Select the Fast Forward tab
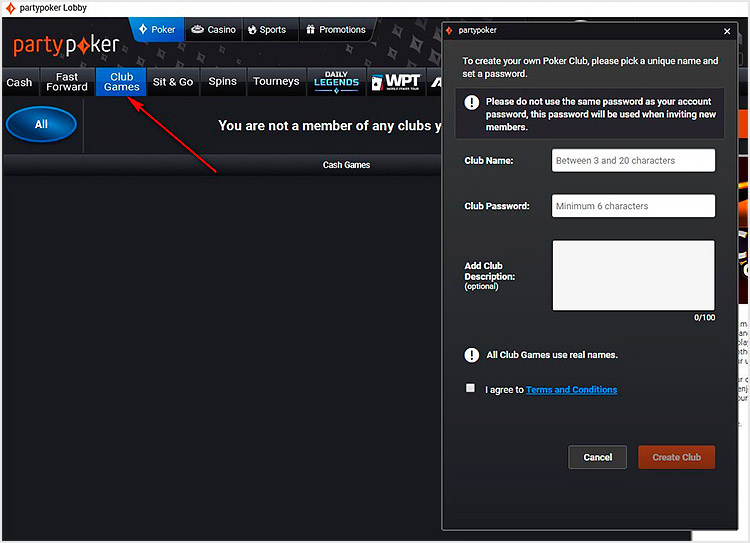Screen dimensions: 750x543 (67, 82)
